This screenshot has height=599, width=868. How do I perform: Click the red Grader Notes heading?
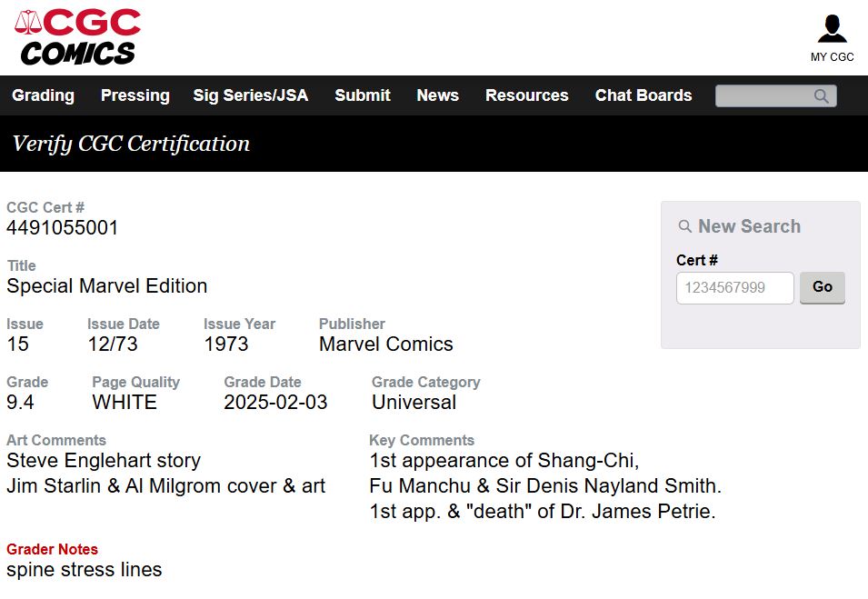tap(52, 549)
